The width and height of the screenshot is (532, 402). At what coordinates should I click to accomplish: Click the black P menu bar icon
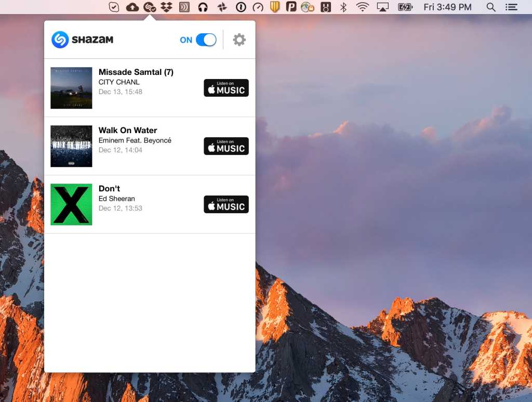tap(291, 7)
